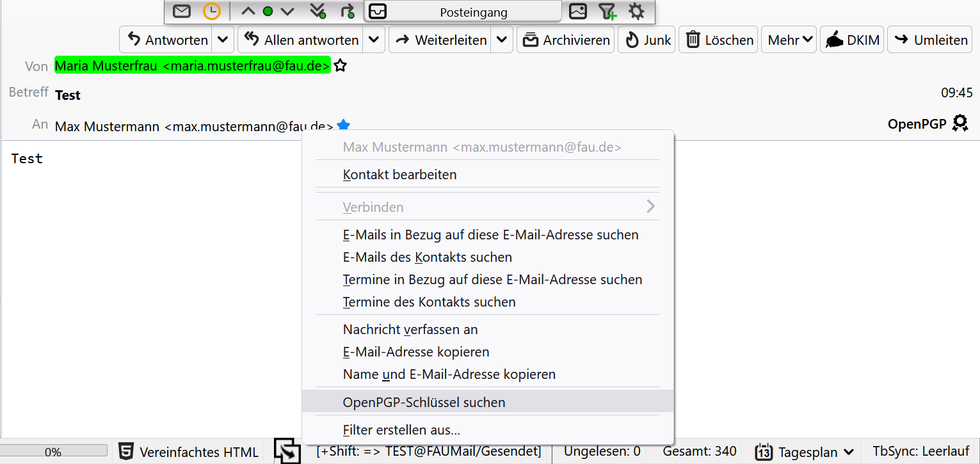The image size is (980, 464).
Task: Open the Mehr dropdown menu
Action: coord(789,40)
